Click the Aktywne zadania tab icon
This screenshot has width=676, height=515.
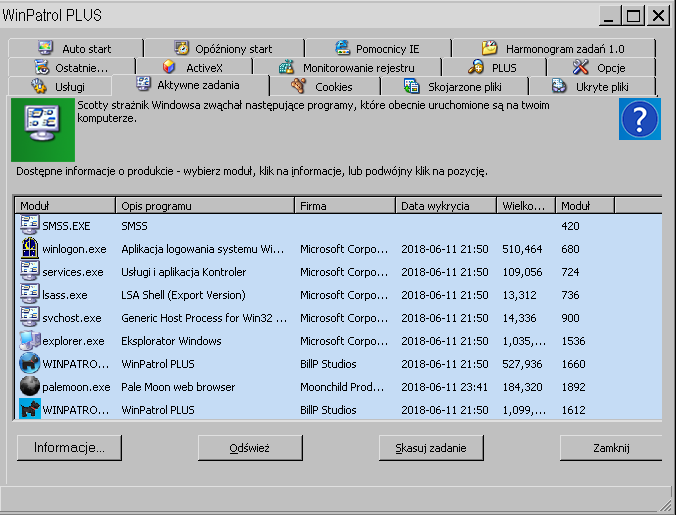[x=143, y=84]
